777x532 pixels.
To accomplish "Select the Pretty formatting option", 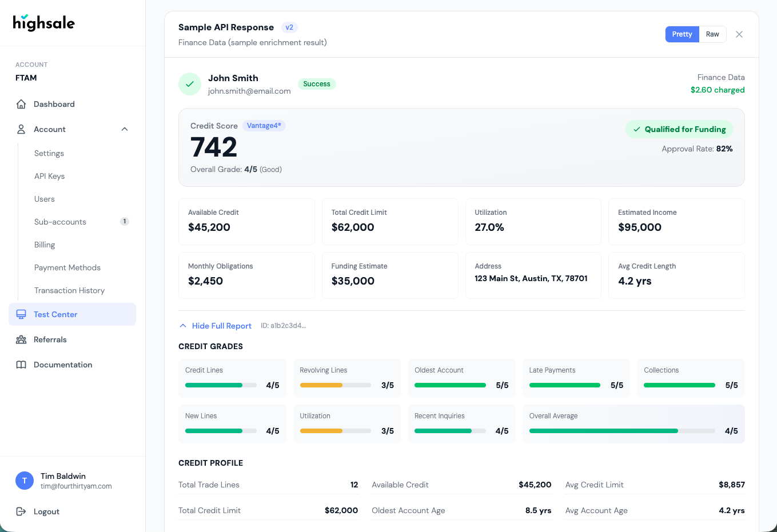I will point(682,34).
